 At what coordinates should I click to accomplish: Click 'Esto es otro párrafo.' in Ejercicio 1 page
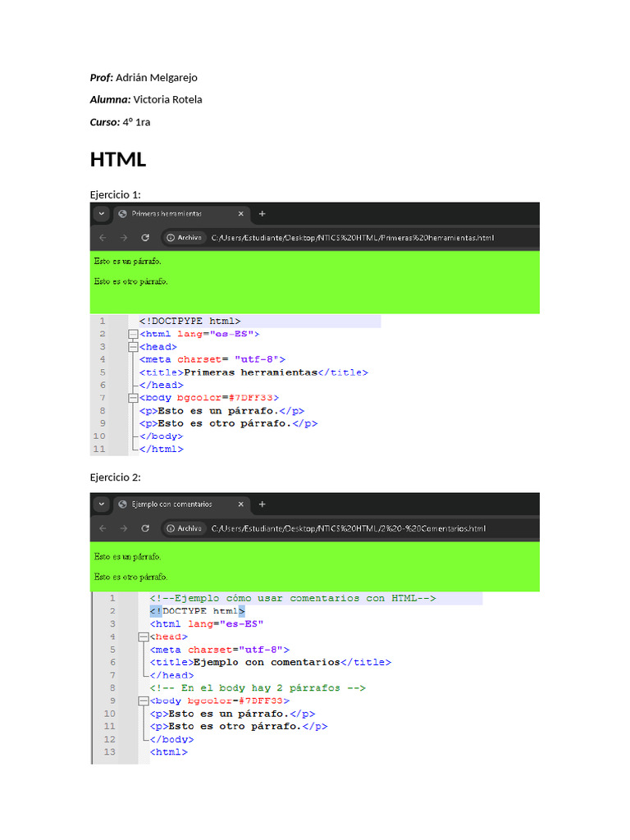pos(130,281)
